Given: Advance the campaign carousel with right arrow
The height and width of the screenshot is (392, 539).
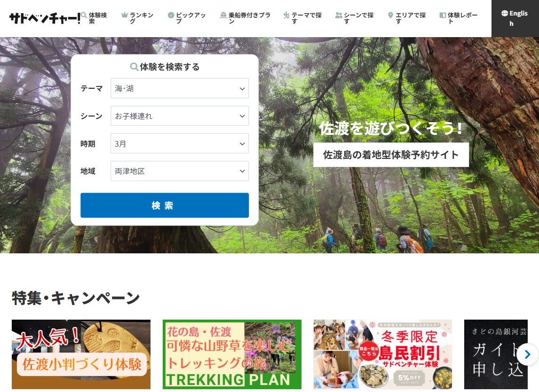Looking at the screenshot, I should [527, 354].
